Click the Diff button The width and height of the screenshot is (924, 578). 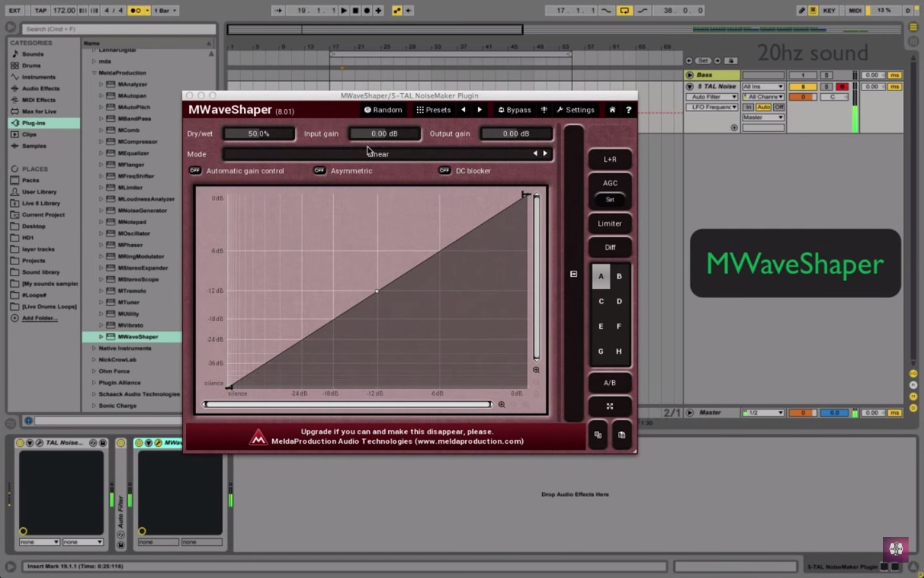click(x=610, y=247)
